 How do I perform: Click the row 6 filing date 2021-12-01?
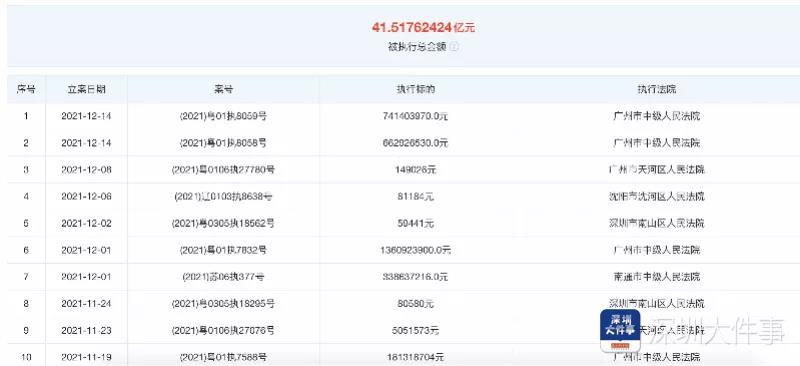click(x=86, y=250)
